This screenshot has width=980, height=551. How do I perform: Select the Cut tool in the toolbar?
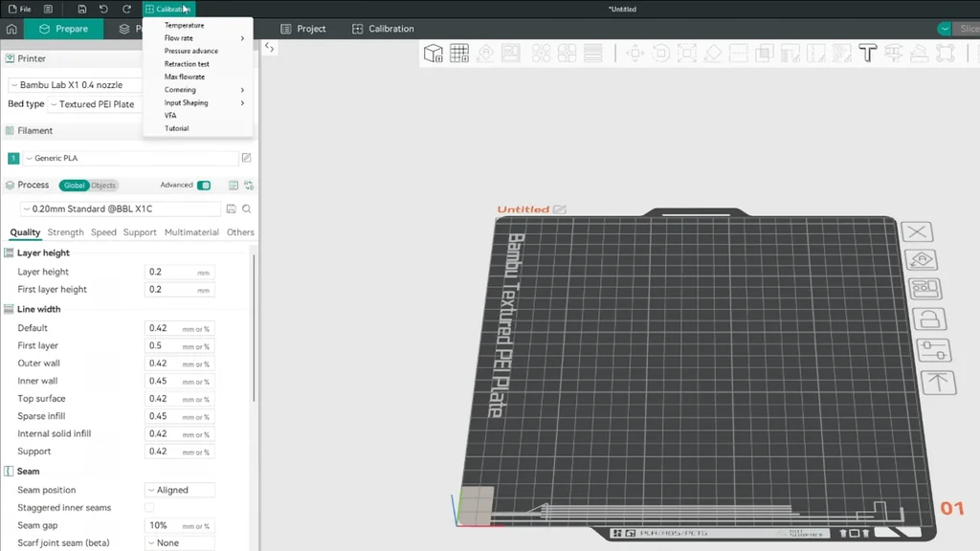click(738, 54)
